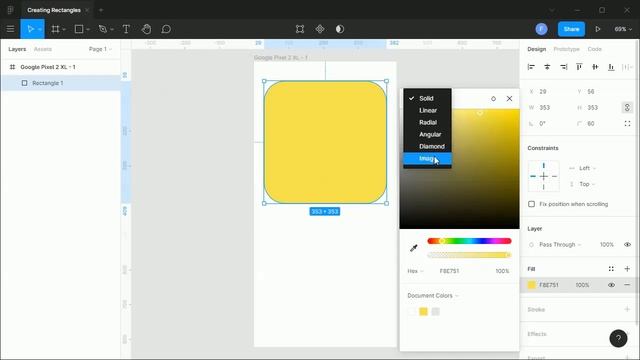640x360 pixels.
Task: Click the Mask icon in toolbar
Action: [x=340, y=29]
